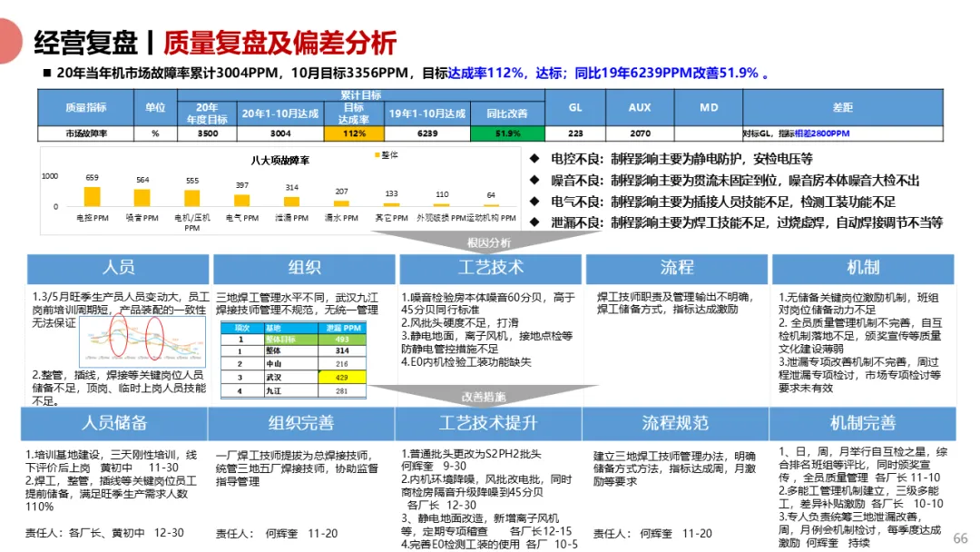Select the GL column header
The height and width of the screenshot is (552, 980).
coord(575,107)
